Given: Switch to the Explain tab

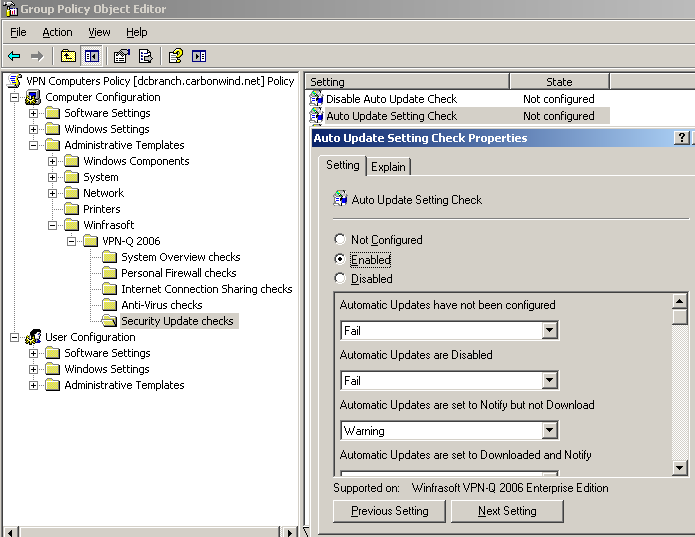Looking at the screenshot, I should click(x=388, y=167).
